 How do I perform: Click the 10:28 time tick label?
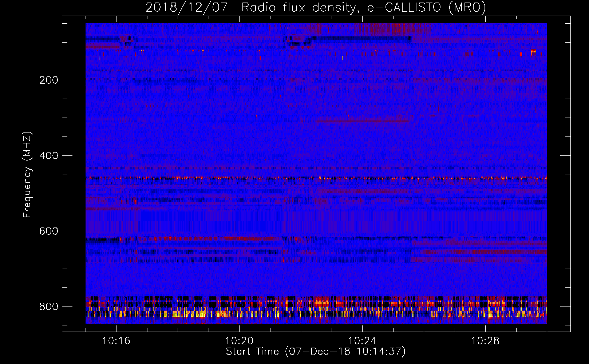tap(485, 341)
